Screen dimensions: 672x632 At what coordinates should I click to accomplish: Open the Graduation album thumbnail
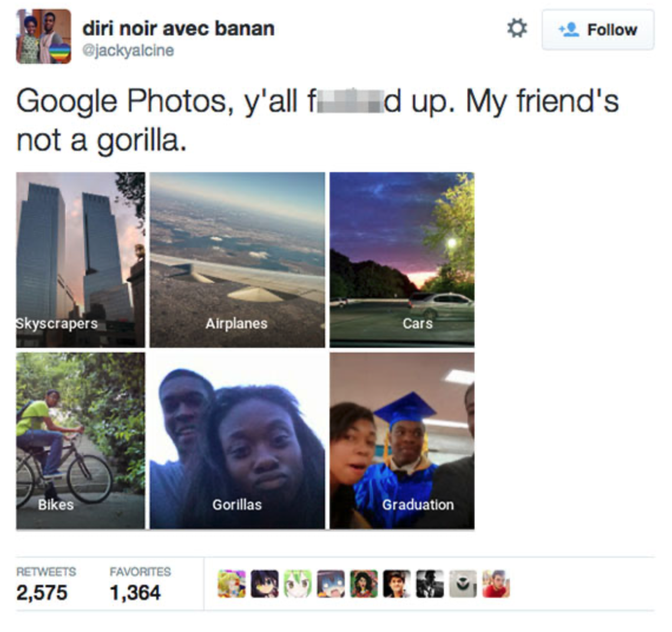(x=402, y=441)
